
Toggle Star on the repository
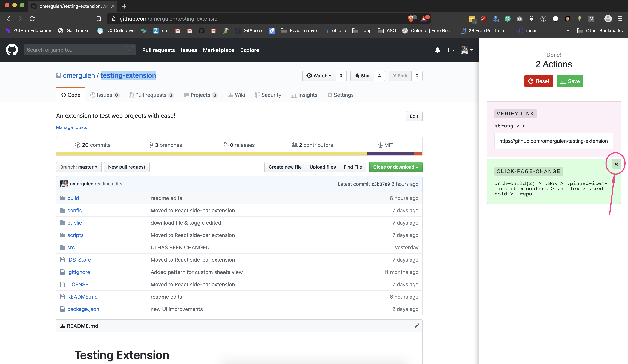362,76
